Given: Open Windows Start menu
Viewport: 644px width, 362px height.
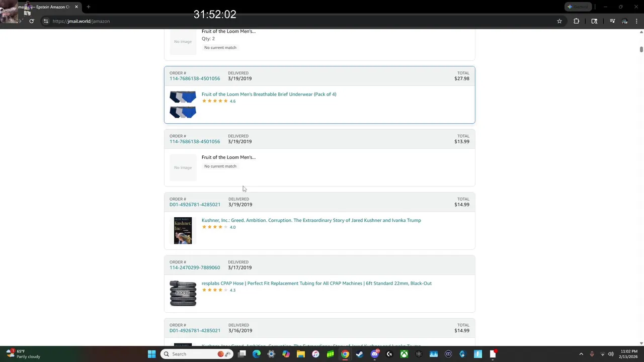Looking at the screenshot, I should [x=151, y=354].
